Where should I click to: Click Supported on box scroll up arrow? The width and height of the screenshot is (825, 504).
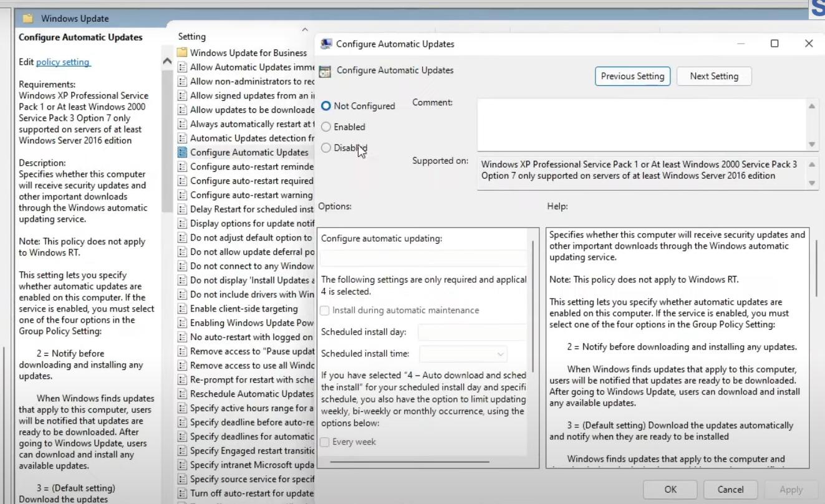point(812,164)
